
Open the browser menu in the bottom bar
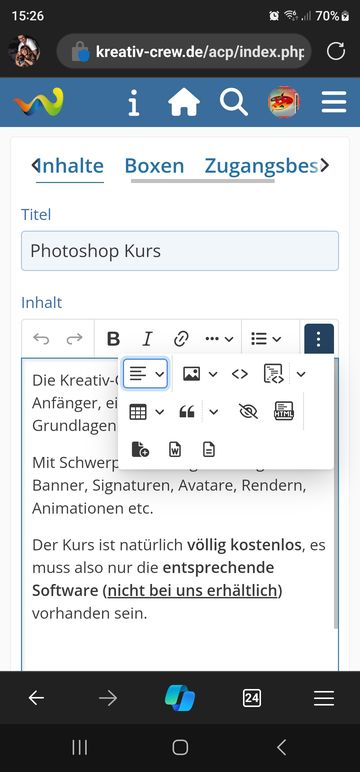click(x=324, y=698)
